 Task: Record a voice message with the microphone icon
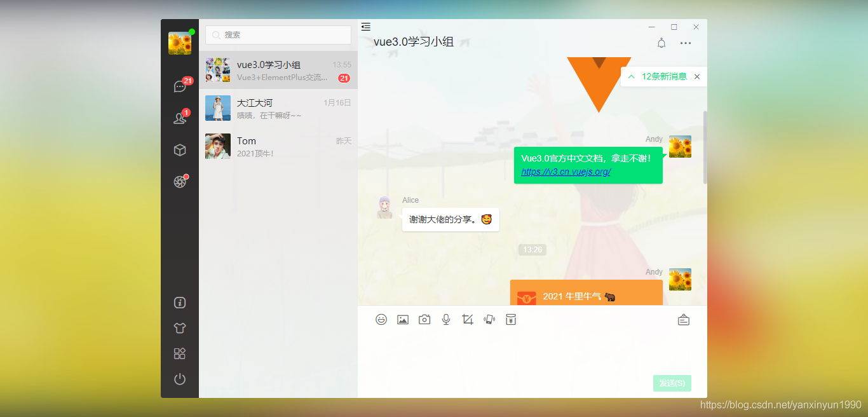click(x=445, y=319)
